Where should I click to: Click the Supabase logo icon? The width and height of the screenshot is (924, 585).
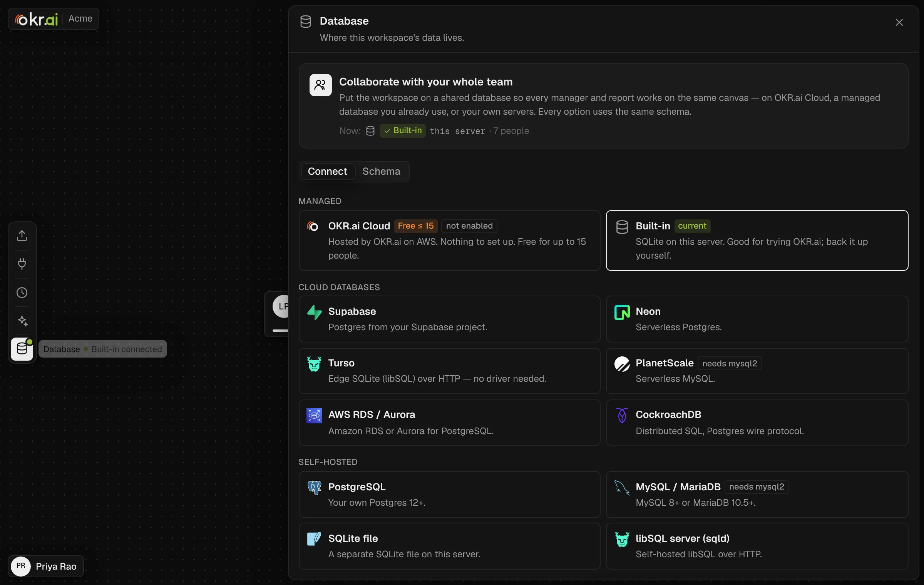coord(314,312)
